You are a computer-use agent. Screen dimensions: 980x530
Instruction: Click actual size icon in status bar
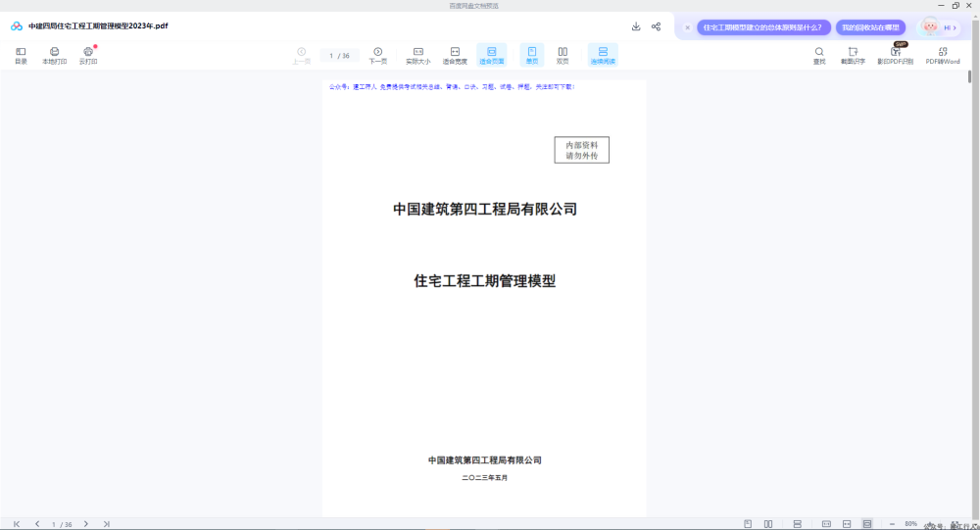826,524
